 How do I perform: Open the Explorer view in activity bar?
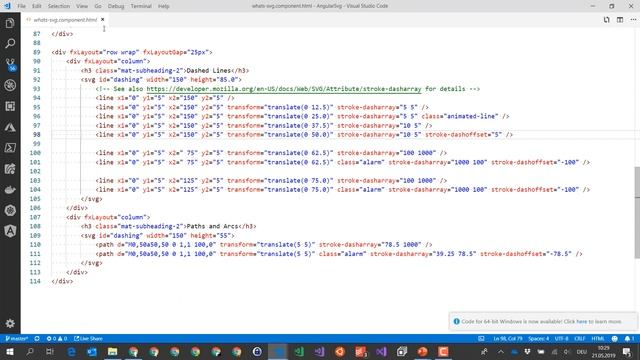pyautogui.click(x=10, y=23)
